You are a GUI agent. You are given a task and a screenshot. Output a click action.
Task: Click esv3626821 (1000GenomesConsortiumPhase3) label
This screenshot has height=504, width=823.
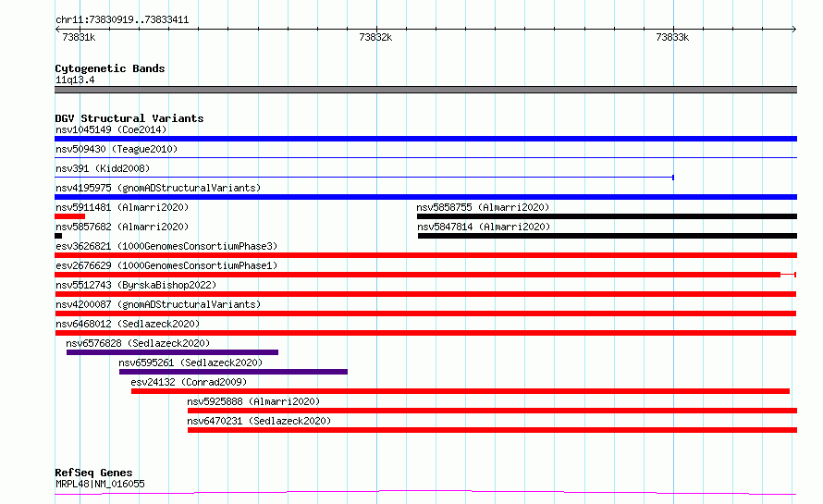166,246
